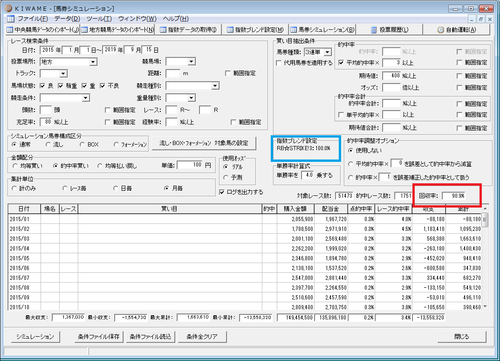This screenshot has height=361, width=500.
Task: Select 予測 odds radio button
Action: [226, 178]
